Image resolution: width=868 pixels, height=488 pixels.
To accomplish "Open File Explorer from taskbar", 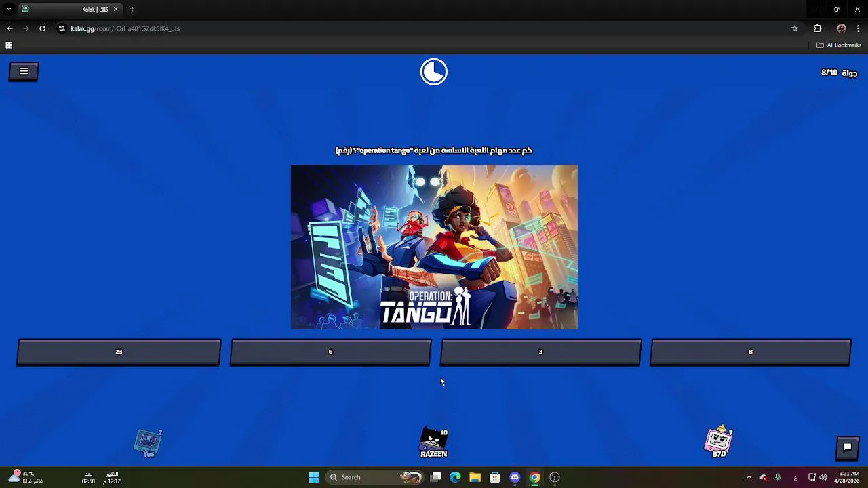I will [475, 477].
